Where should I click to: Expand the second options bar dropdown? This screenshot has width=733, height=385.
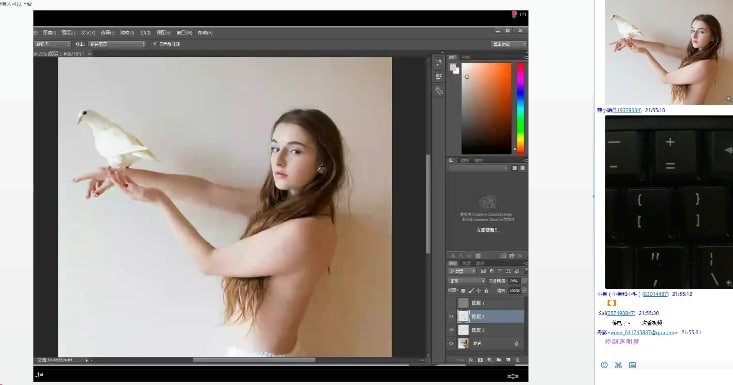pos(117,44)
